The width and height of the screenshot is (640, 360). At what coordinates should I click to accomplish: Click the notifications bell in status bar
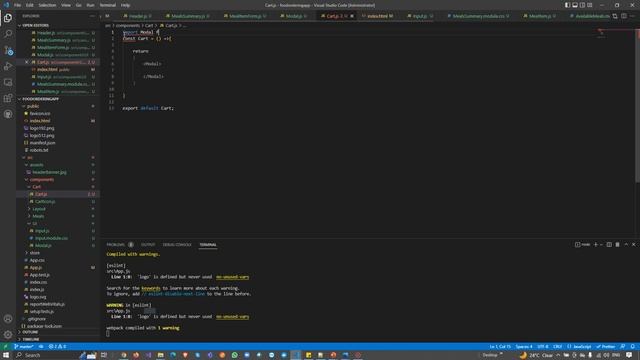coord(633,347)
